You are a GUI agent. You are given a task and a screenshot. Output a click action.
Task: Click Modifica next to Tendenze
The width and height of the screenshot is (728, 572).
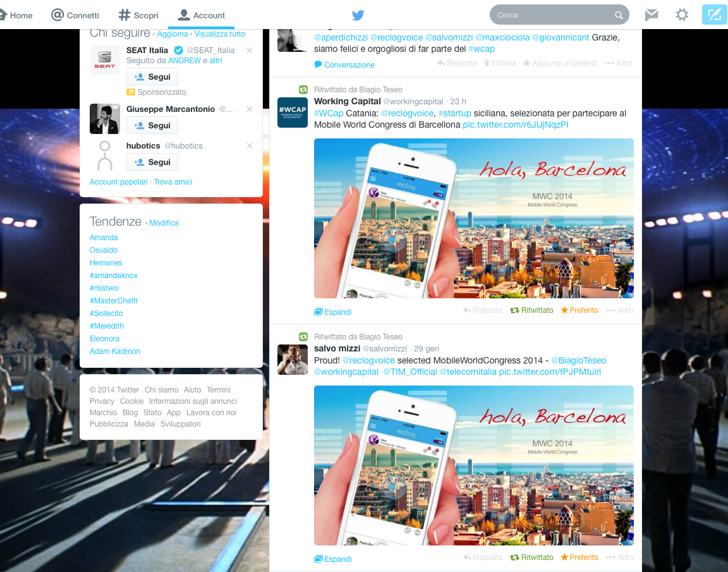click(164, 223)
